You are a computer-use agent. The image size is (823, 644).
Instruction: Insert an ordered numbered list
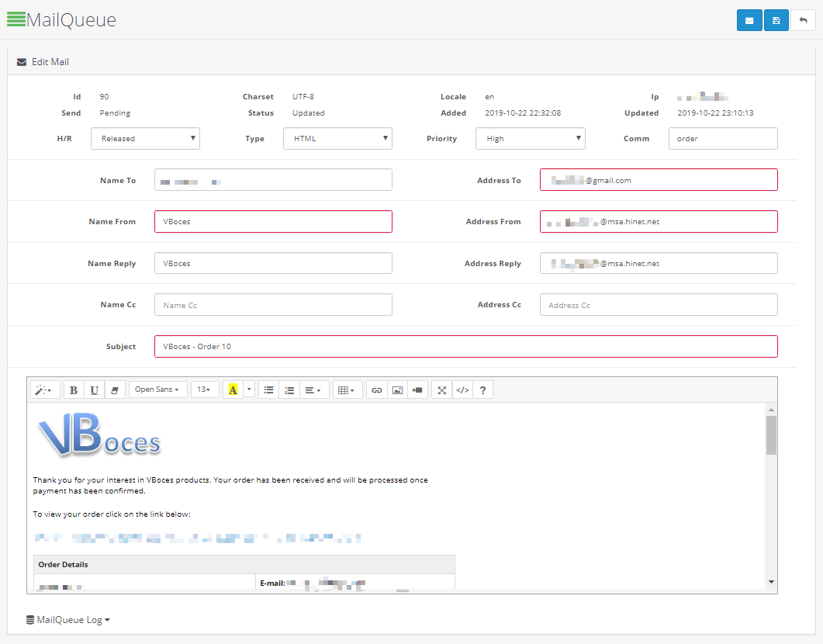tap(289, 390)
